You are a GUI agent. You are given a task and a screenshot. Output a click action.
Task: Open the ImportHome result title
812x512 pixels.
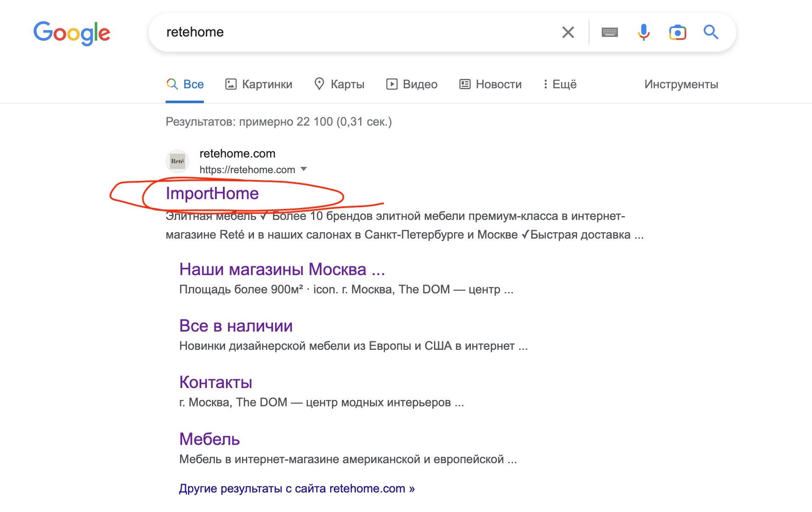click(212, 193)
